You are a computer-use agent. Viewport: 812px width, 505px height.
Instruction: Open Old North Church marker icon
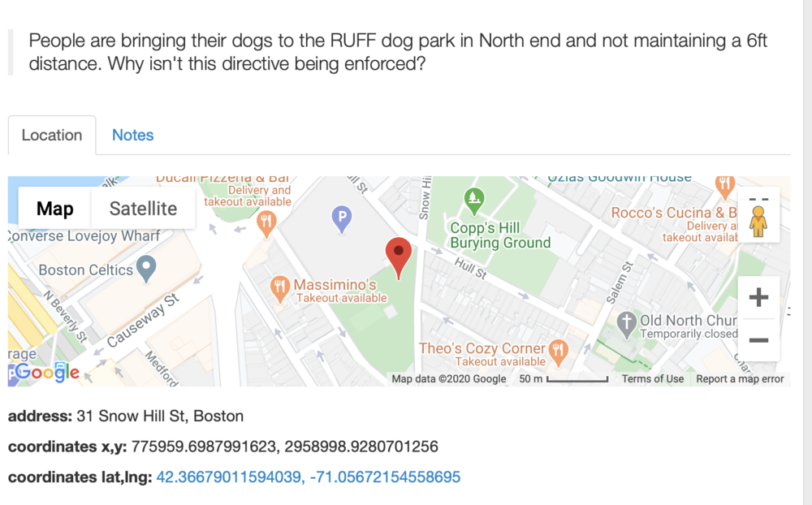point(626,326)
